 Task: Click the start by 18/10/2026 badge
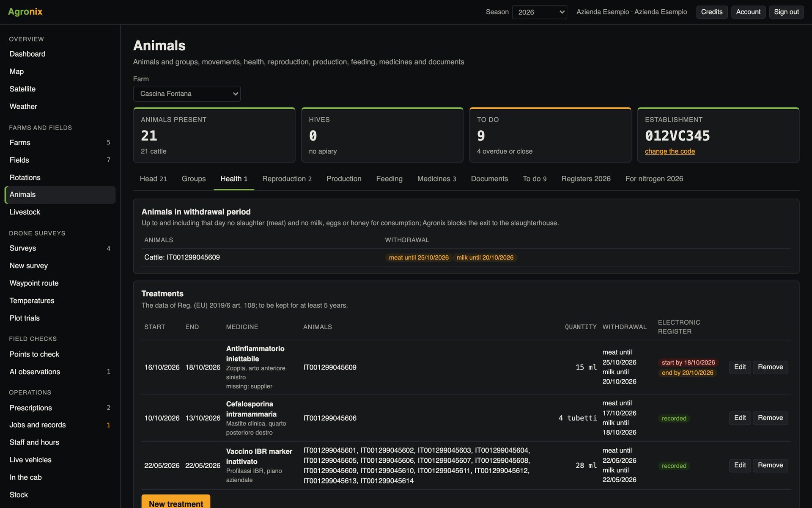tap(688, 362)
